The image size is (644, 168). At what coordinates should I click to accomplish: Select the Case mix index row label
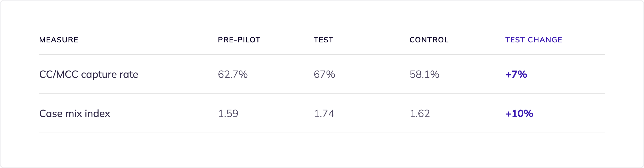[x=75, y=114]
